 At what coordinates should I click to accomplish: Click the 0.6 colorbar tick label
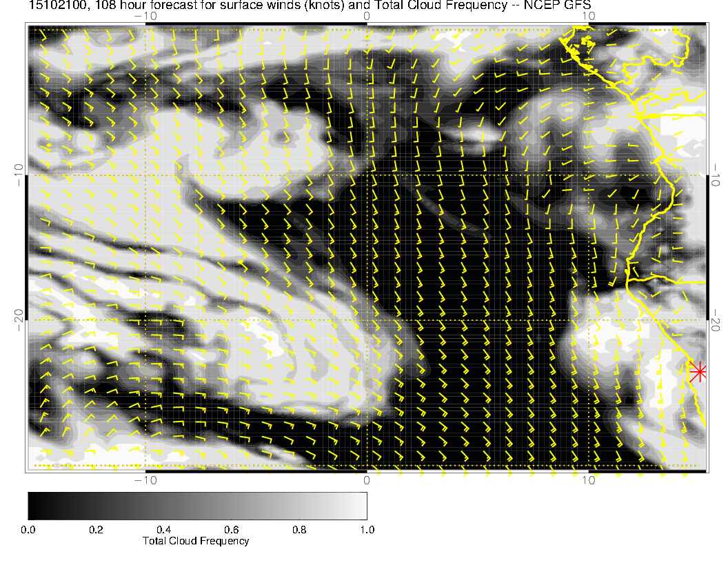[231, 530]
